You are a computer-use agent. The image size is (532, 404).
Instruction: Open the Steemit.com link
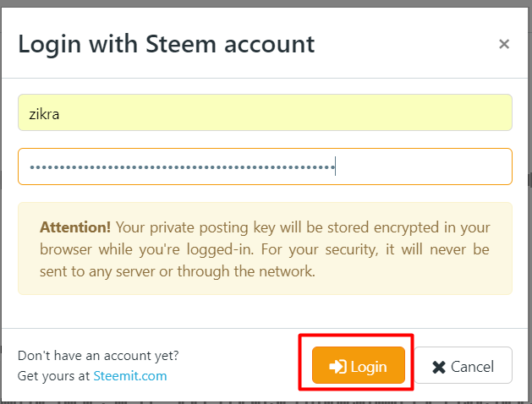point(130,376)
